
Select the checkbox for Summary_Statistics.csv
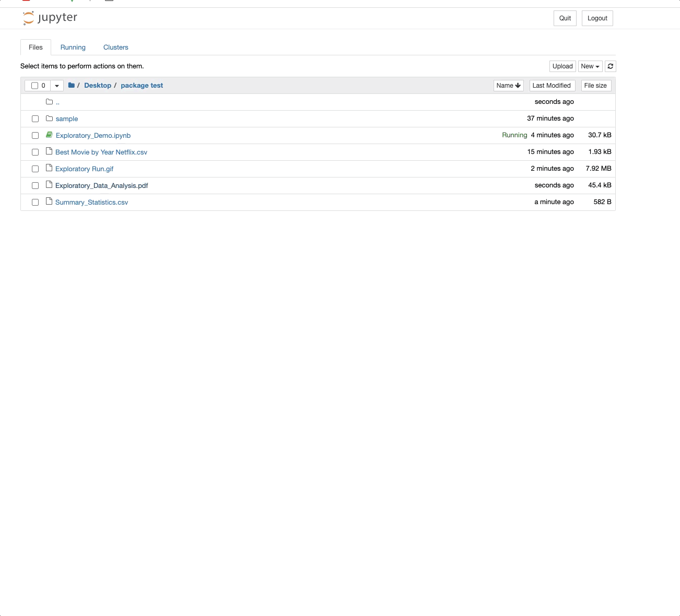pos(35,202)
